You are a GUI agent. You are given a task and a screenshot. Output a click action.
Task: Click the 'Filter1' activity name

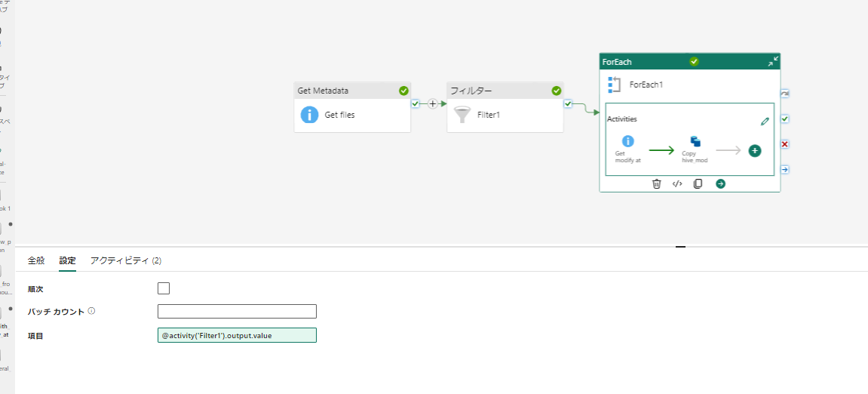tap(489, 115)
